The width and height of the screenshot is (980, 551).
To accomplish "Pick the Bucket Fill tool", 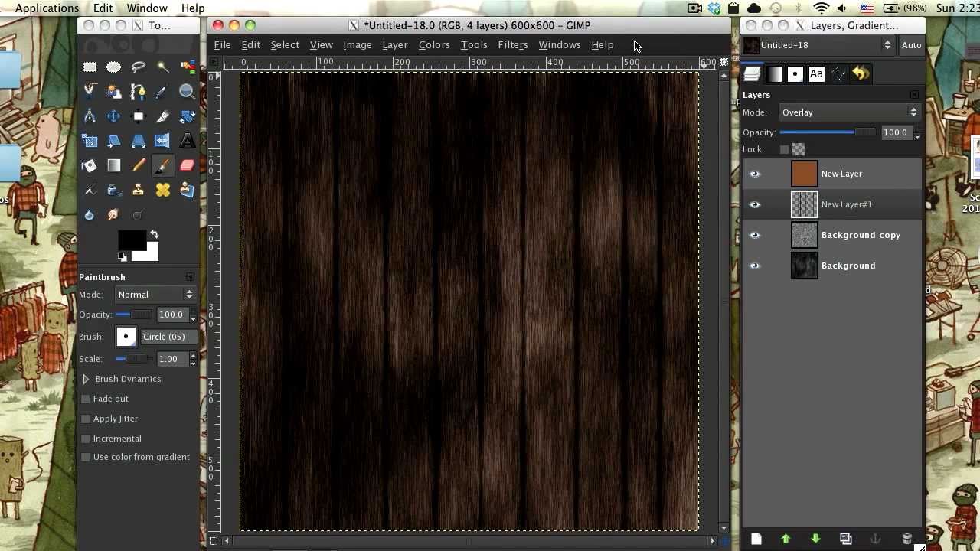I will point(90,165).
